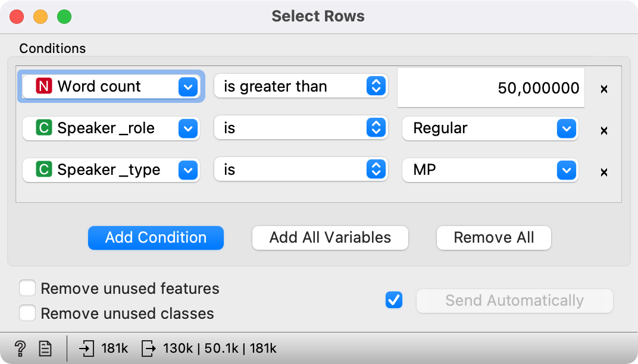This screenshot has width=638, height=364.
Task: Delete the Speaker_role condition row
Action: (x=603, y=131)
